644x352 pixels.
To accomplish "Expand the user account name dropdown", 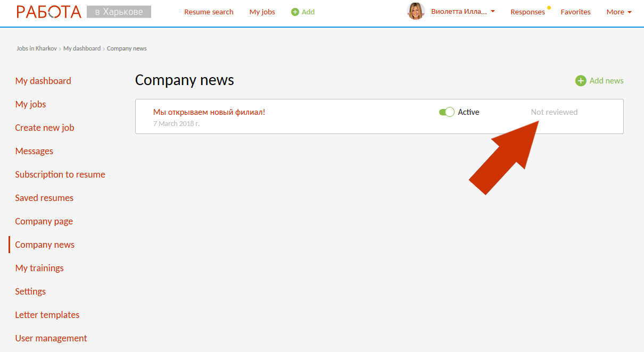I will 463,12.
